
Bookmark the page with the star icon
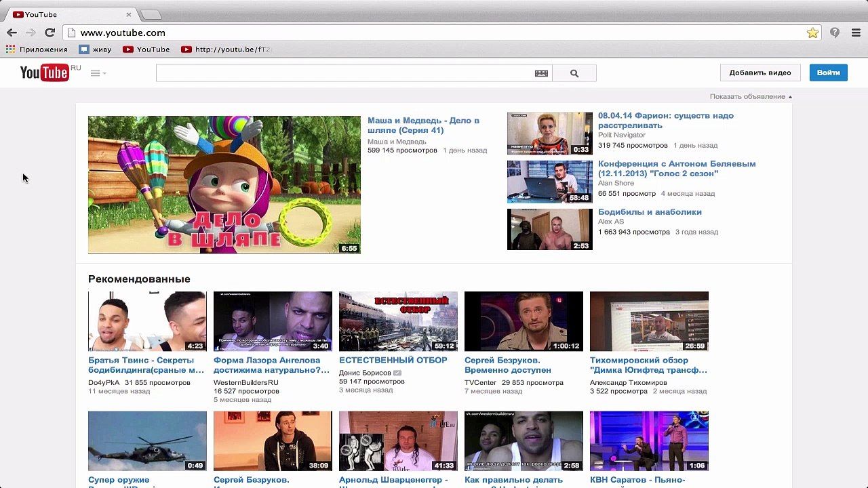point(812,33)
